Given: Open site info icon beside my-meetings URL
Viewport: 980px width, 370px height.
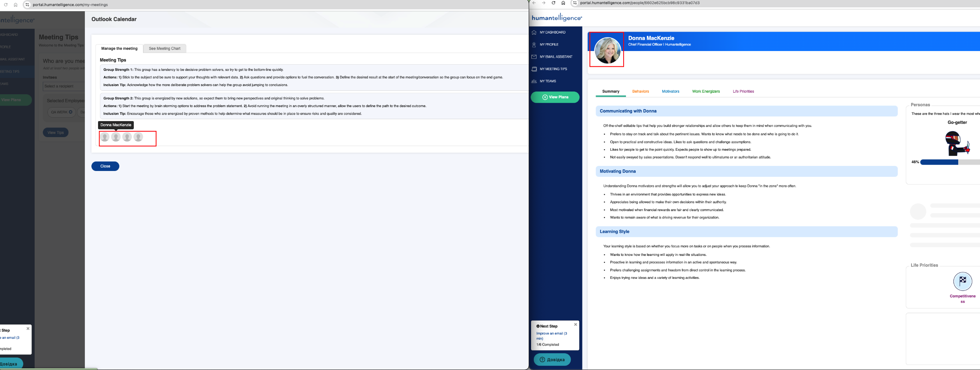Looking at the screenshot, I should pos(27,5).
